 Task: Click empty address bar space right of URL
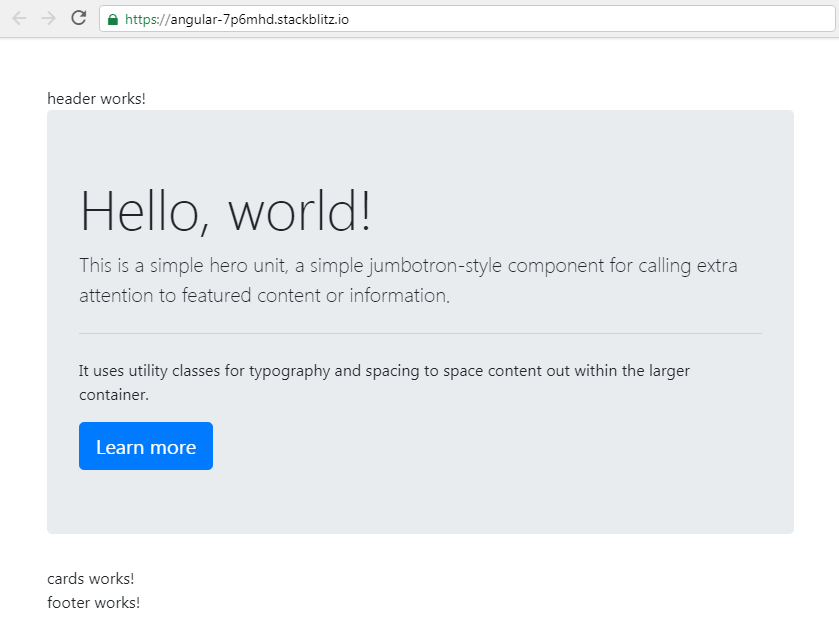click(x=589, y=19)
